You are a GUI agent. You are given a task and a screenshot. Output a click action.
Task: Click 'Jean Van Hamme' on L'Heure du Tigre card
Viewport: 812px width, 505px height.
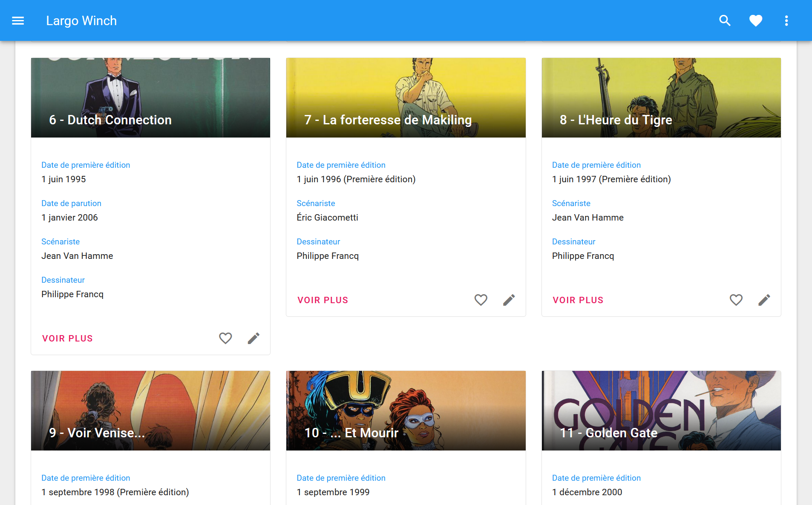pos(588,218)
